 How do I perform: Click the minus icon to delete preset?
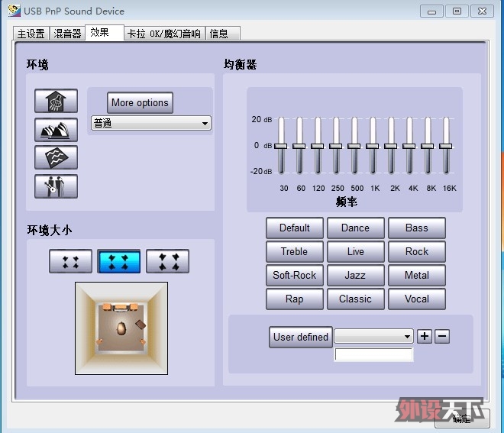(442, 337)
